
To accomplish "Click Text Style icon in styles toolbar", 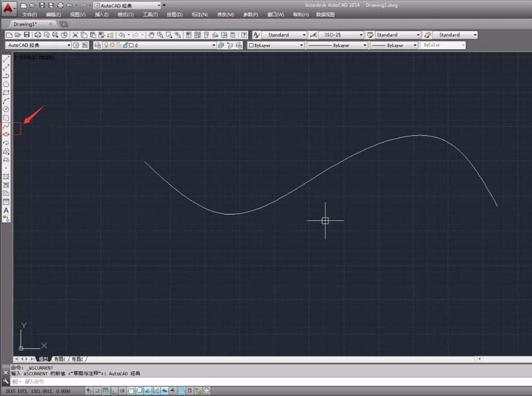I will [256, 35].
